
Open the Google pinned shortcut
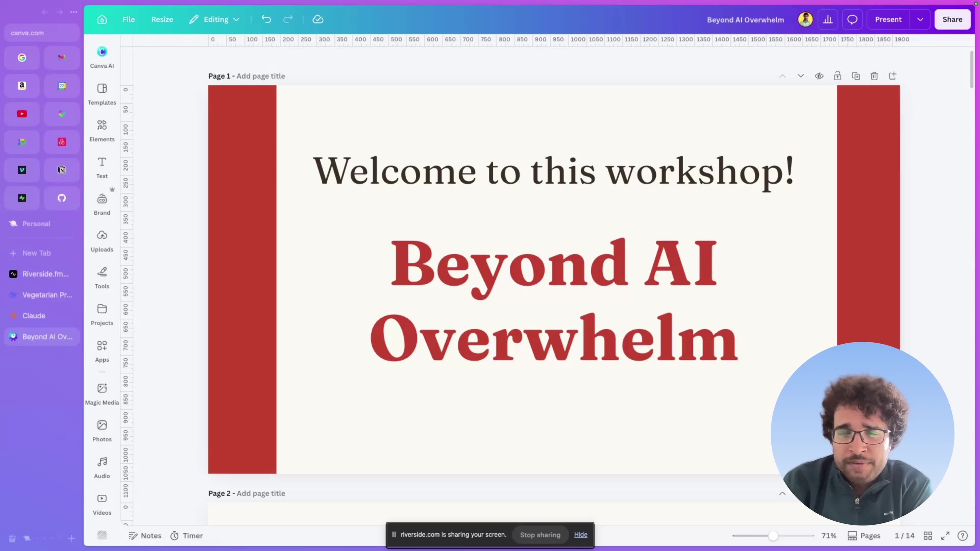(x=22, y=57)
